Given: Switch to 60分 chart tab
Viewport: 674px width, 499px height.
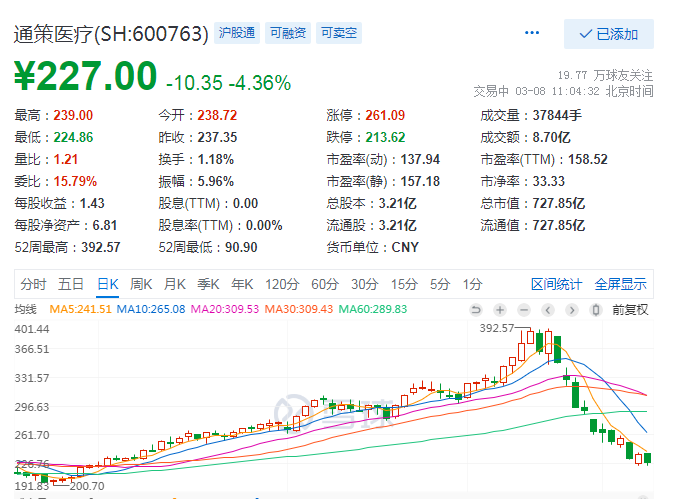Looking at the screenshot, I should (x=325, y=284).
